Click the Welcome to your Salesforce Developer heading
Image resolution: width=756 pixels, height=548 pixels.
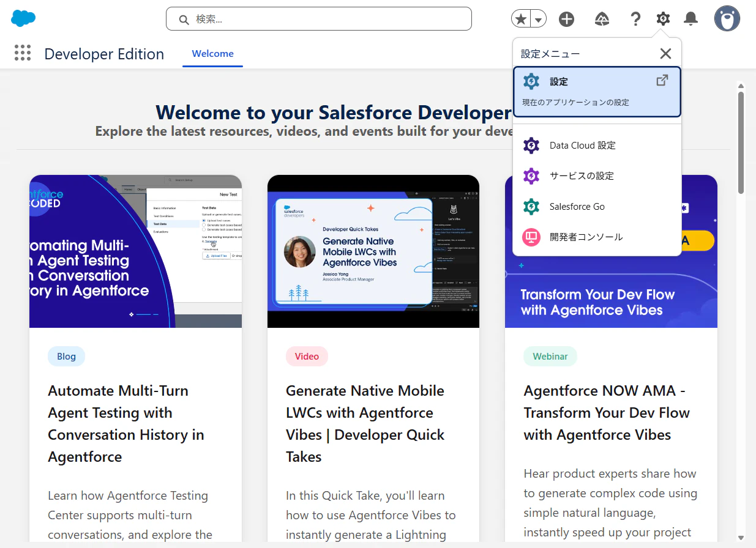(334, 113)
